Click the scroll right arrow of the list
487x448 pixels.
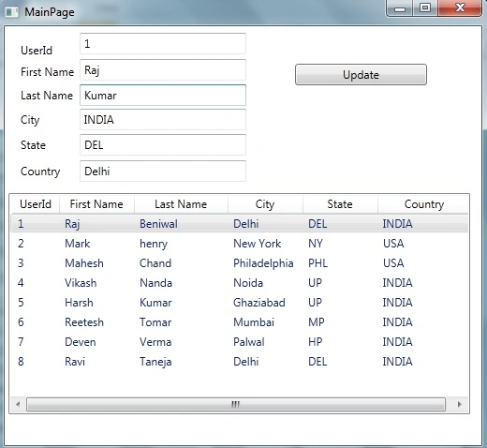[x=459, y=405]
